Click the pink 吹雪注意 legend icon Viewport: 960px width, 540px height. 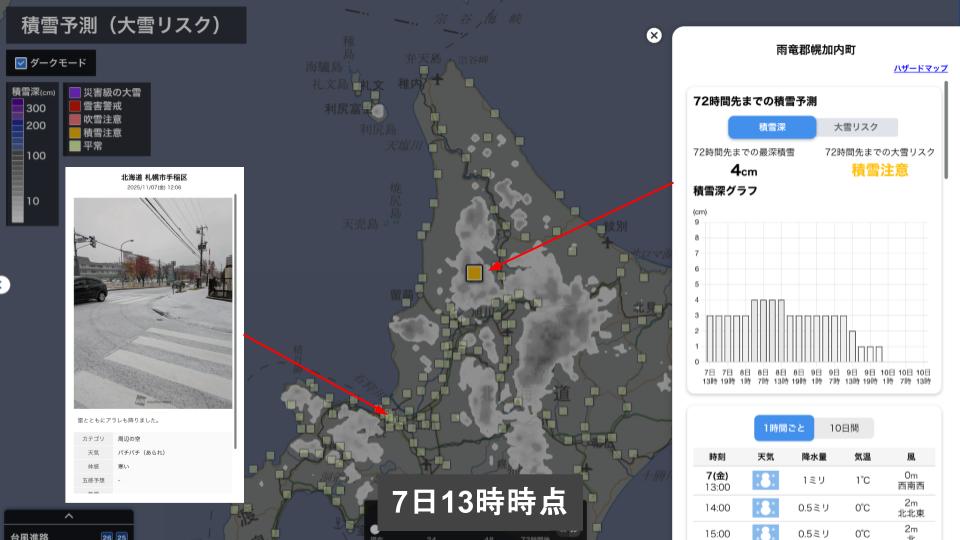coord(75,119)
